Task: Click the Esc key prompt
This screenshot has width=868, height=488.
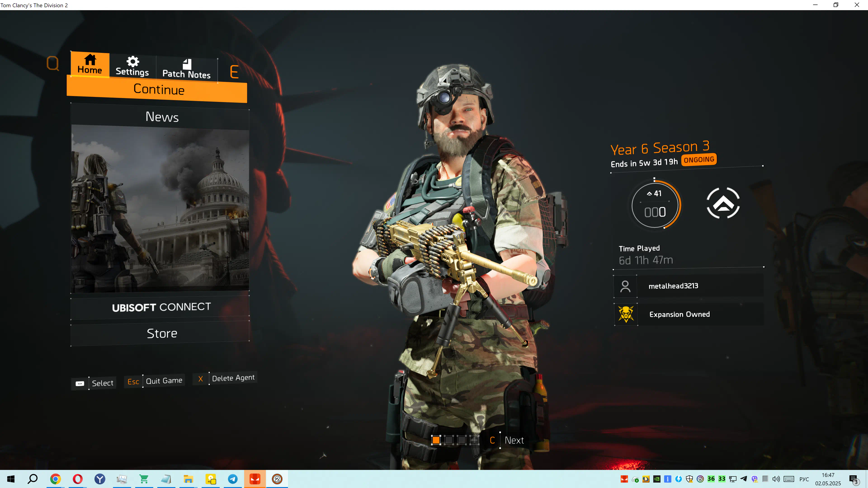Action: pos(133,382)
